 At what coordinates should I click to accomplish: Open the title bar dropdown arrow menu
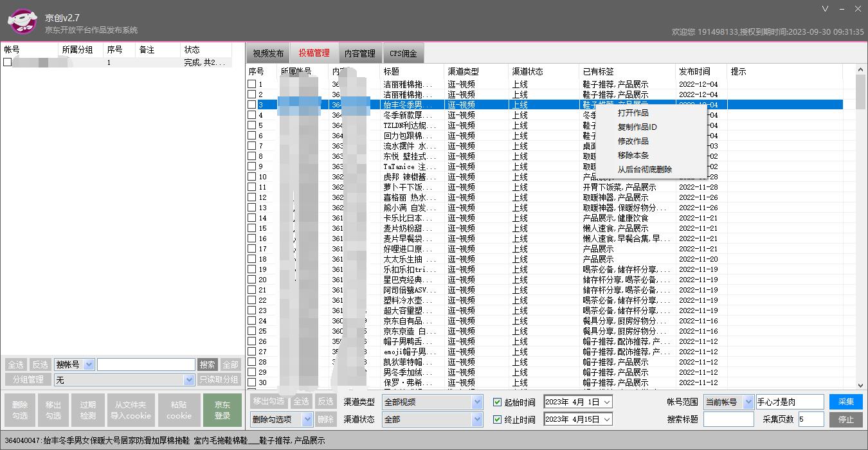coord(826,8)
